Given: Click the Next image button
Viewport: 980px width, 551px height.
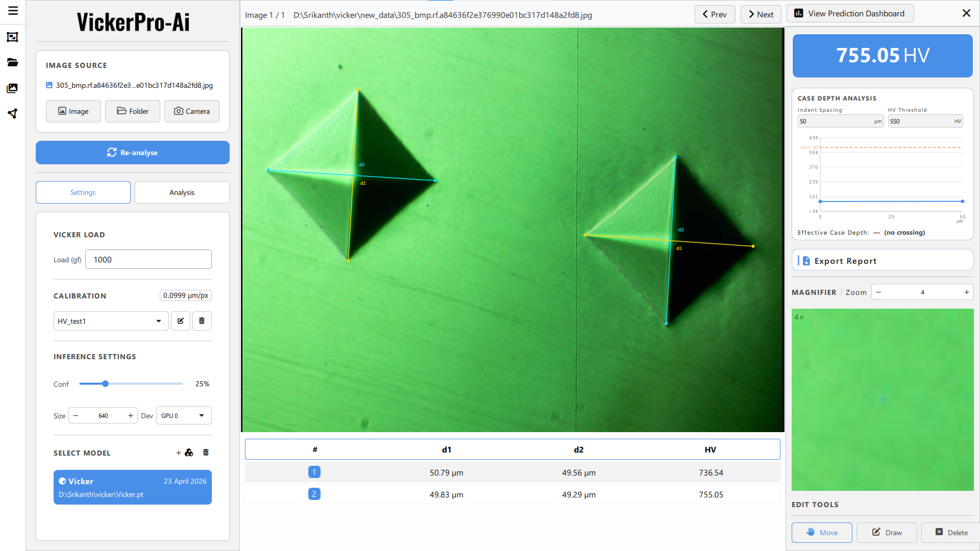Looking at the screenshot, I should pos(761,14).
